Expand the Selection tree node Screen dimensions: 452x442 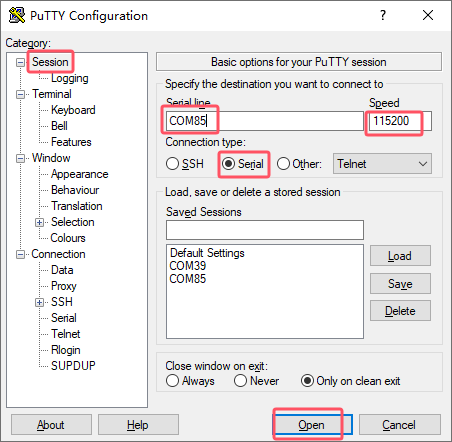(39, 222)
